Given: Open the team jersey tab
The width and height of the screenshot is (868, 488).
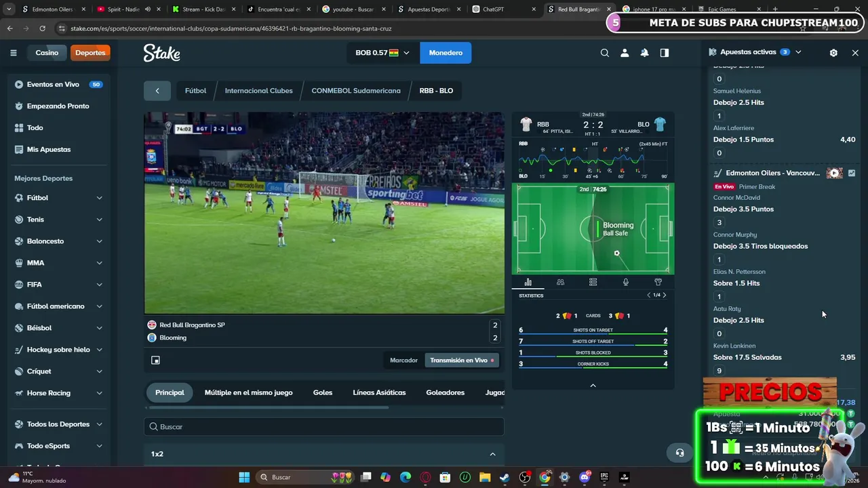Looking at the screenshot, I should [x=658, y=282].
